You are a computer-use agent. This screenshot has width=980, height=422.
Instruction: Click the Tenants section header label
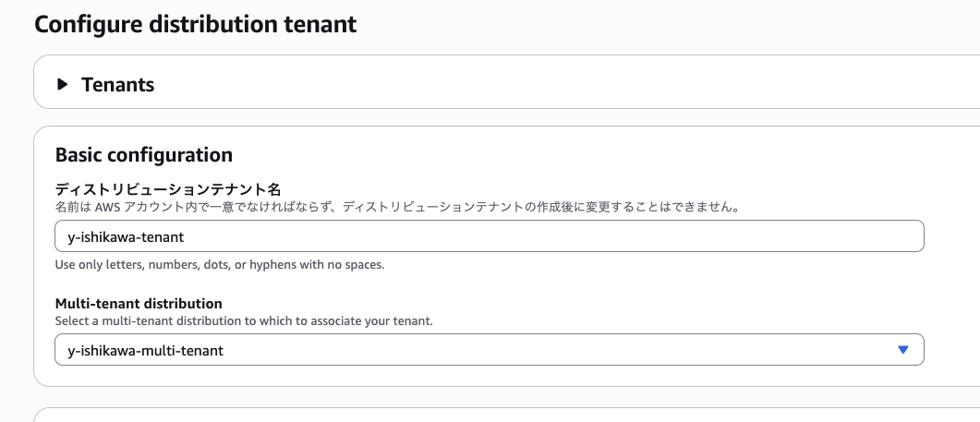pos(117,85)
